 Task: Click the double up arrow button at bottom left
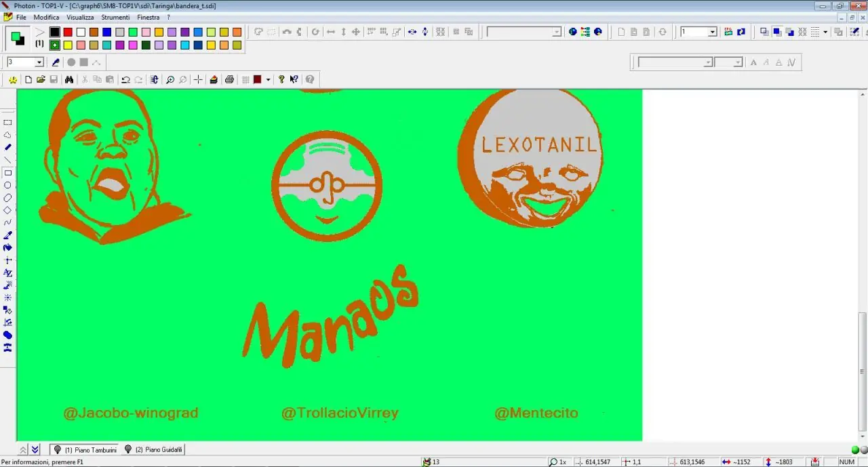click(23, 449)
